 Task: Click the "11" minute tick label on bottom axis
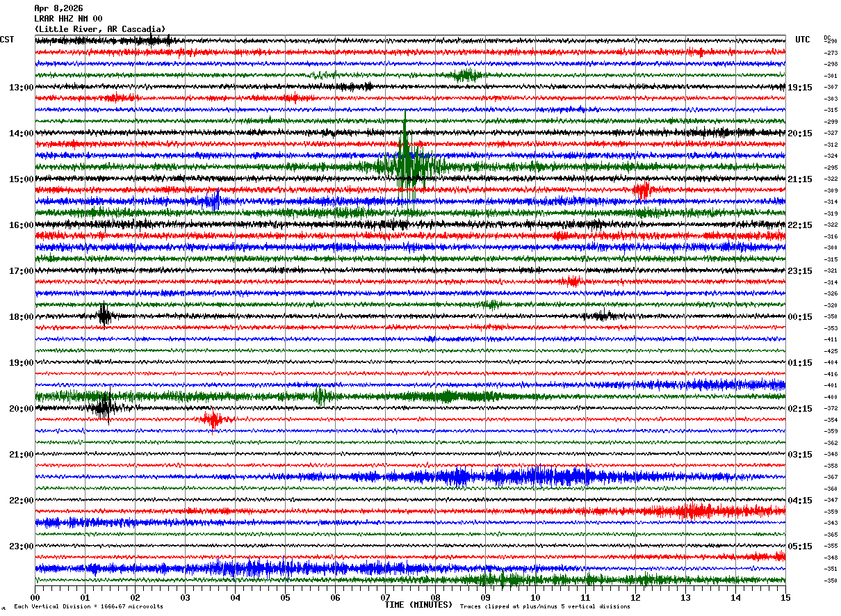pos(585,597)
